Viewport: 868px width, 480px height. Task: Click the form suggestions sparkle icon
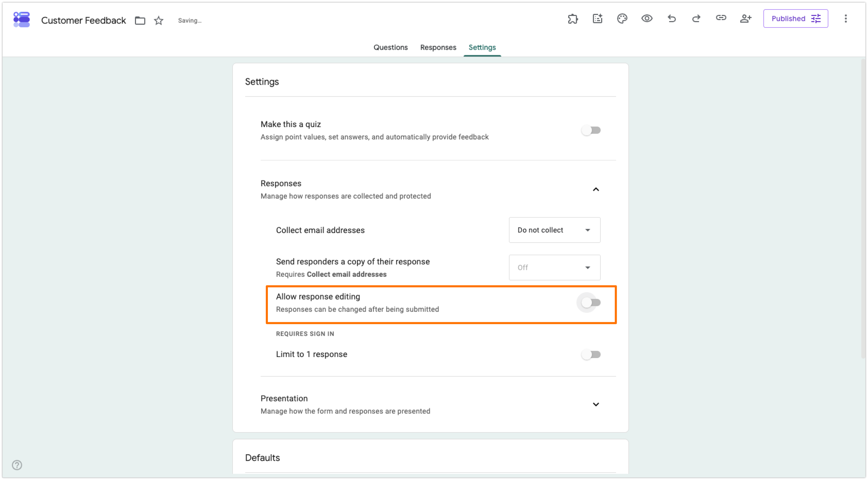597,19
